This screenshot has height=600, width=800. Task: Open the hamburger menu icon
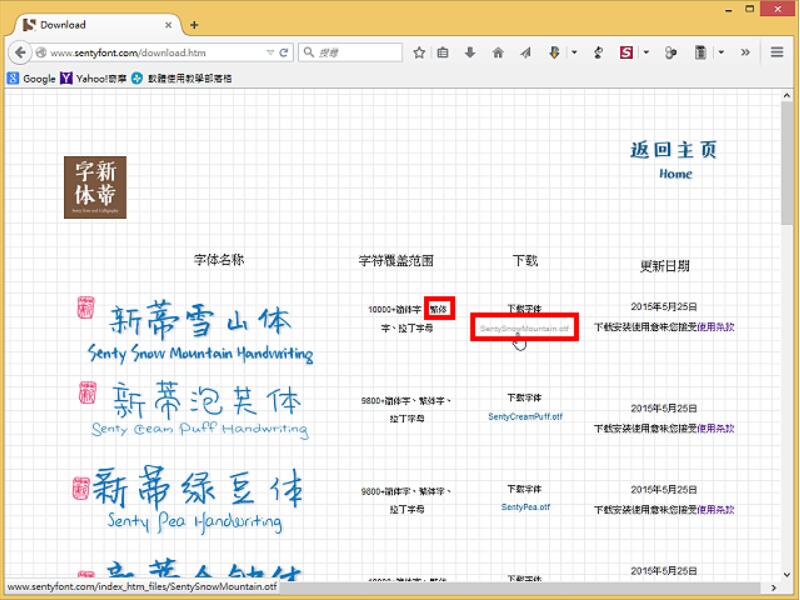pos(777,52)
